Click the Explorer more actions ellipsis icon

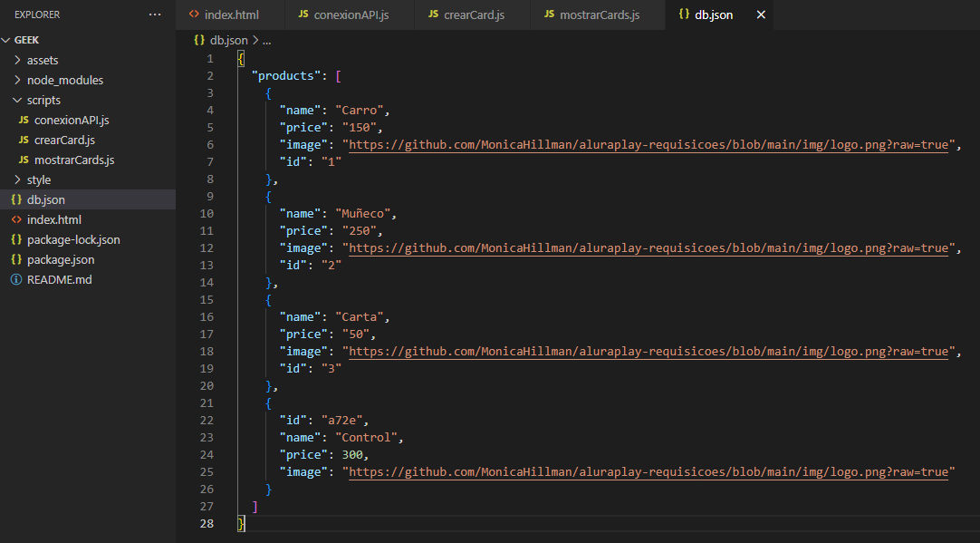tap(155, 15)
